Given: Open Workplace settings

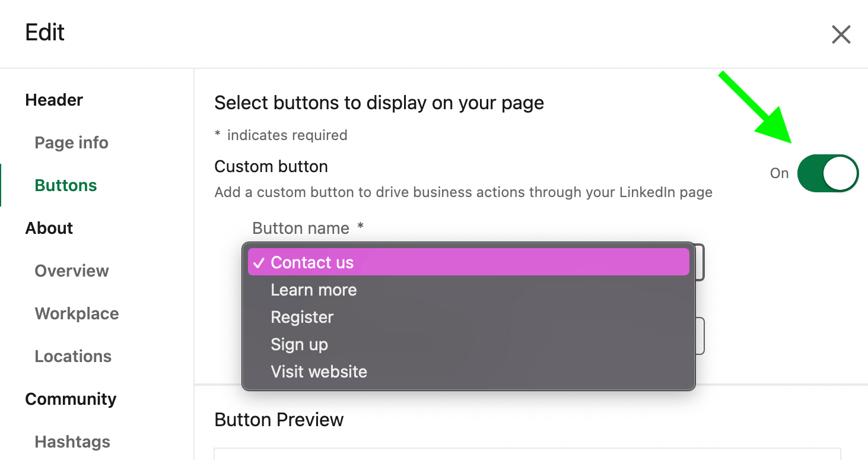Looking at the screenshot, I should 77,313.
